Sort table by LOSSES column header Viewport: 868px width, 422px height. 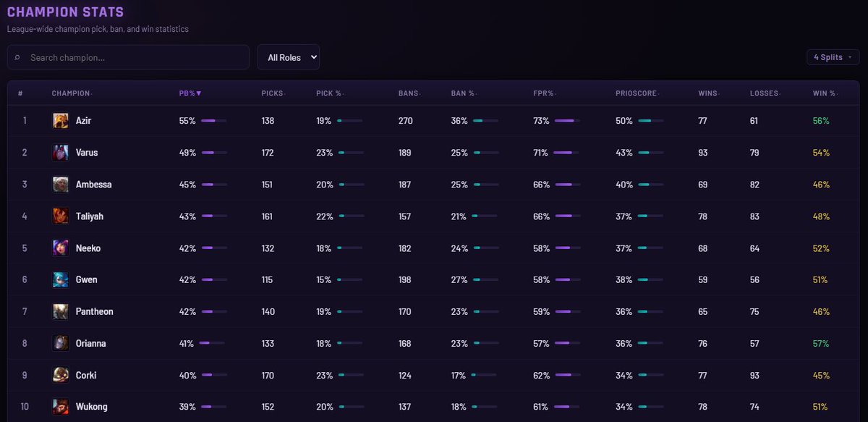click(765, 93)
